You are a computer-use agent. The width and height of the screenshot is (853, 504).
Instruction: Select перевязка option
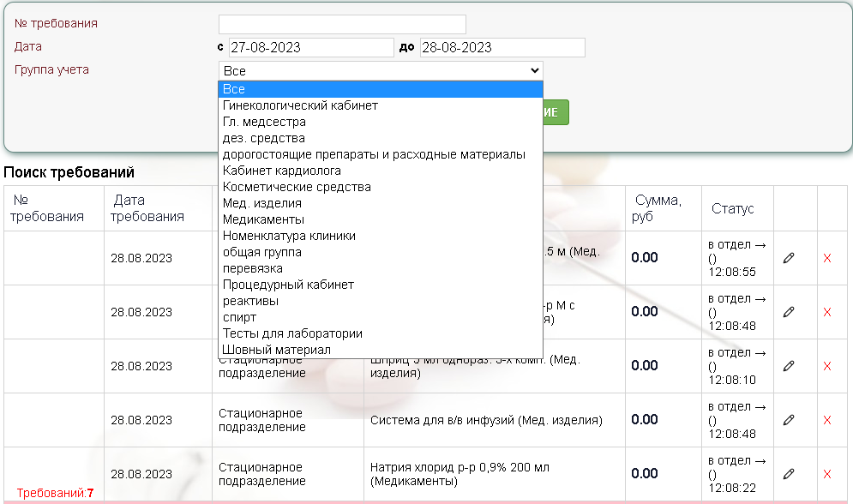[x=381, y=268]
